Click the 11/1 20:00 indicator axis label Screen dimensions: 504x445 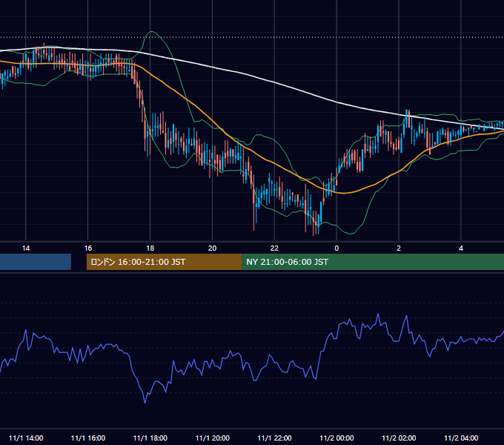tap(213, 438)
